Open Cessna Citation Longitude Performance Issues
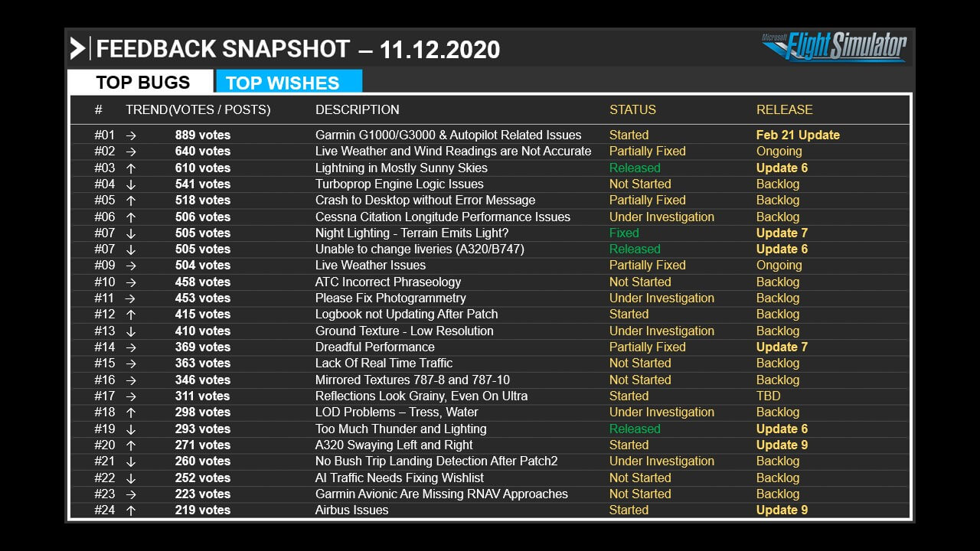 (443, 217)
